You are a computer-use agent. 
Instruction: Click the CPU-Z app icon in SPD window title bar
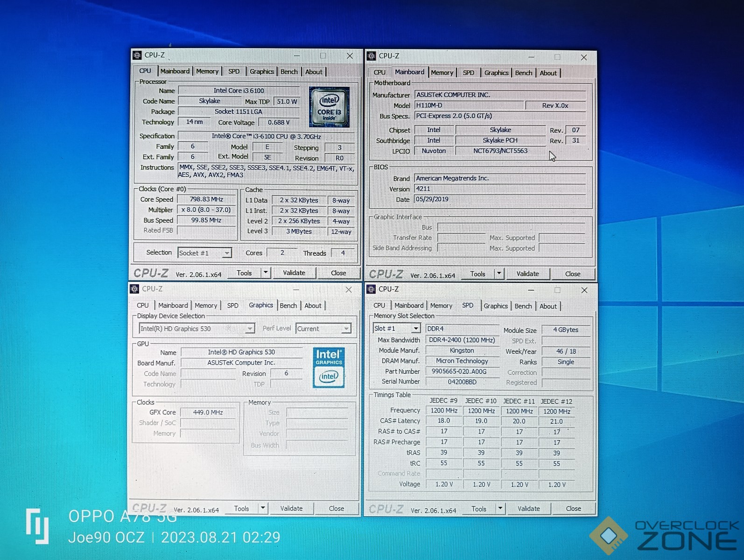371,289
